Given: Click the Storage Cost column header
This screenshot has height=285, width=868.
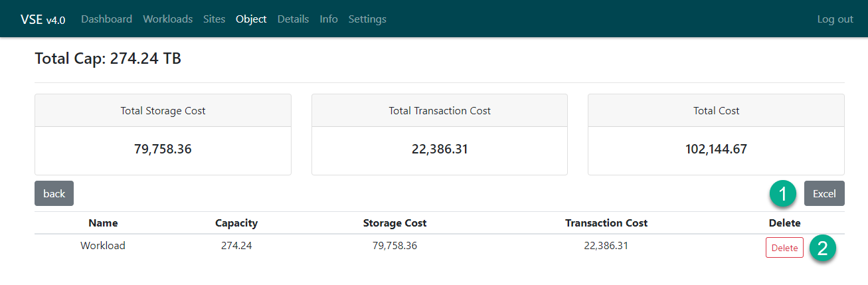Looking at the screenshot, I should (394, 223).
